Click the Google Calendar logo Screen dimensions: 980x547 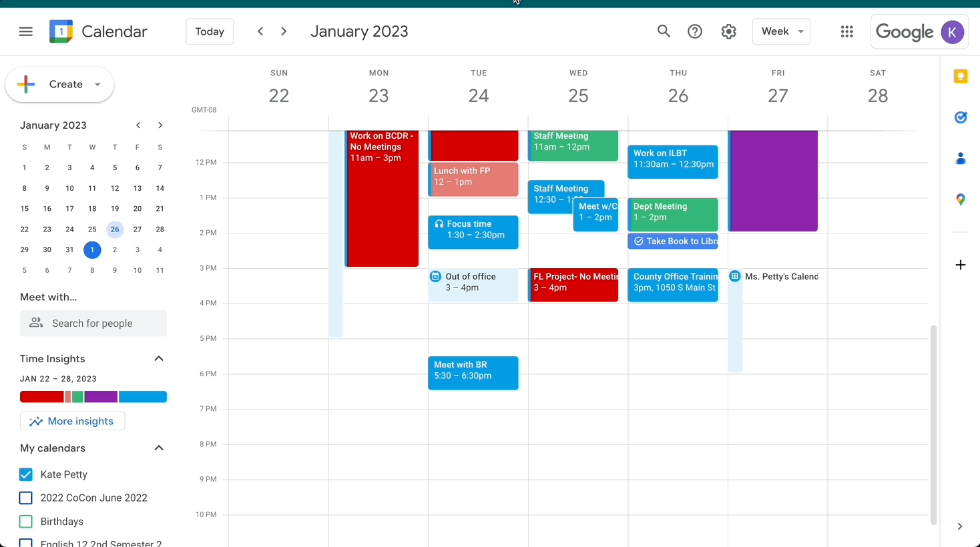(61, 31)
